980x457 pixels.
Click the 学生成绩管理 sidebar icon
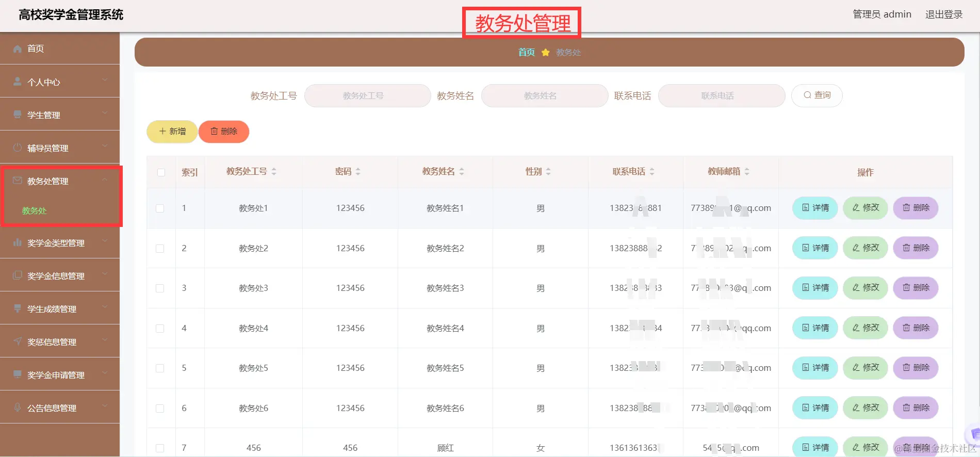(x=18, y=308)
